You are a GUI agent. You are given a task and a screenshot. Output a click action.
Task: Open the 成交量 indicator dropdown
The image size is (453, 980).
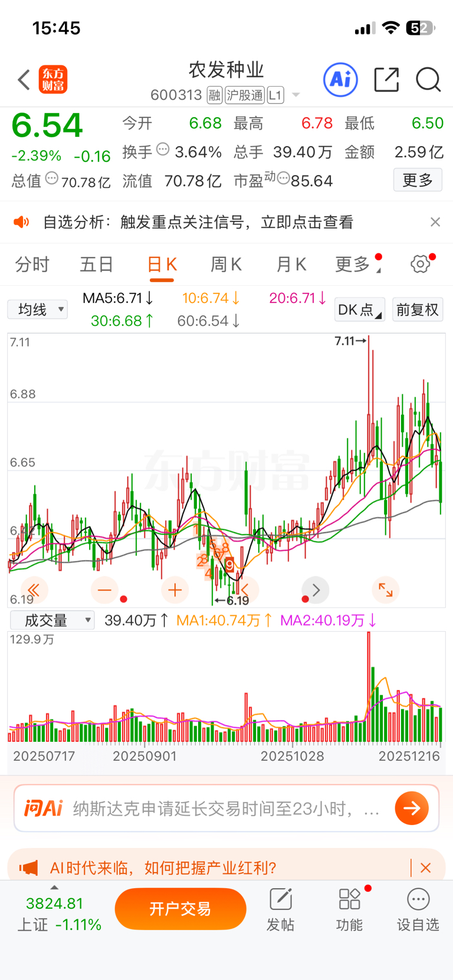pos(52,620)
